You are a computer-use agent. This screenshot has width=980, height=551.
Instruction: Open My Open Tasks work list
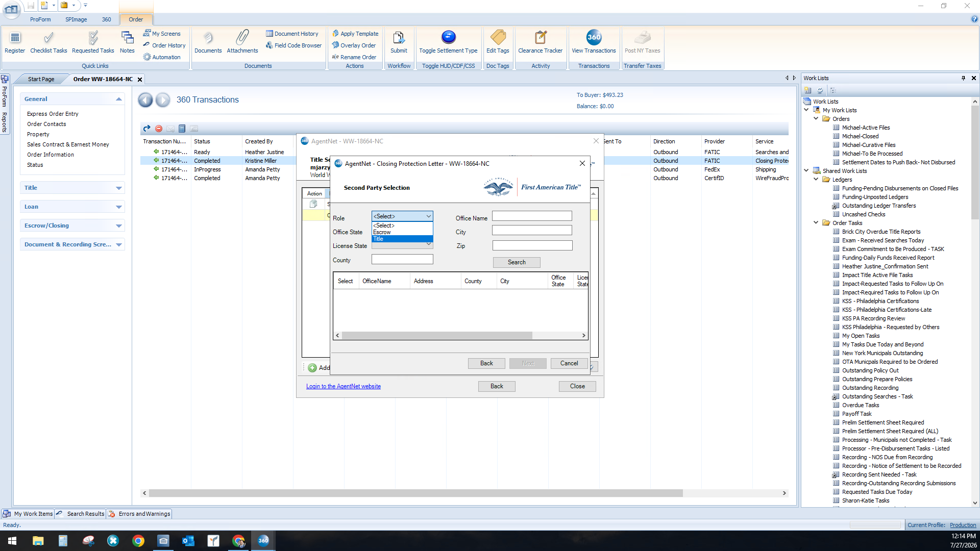[861, 336]
